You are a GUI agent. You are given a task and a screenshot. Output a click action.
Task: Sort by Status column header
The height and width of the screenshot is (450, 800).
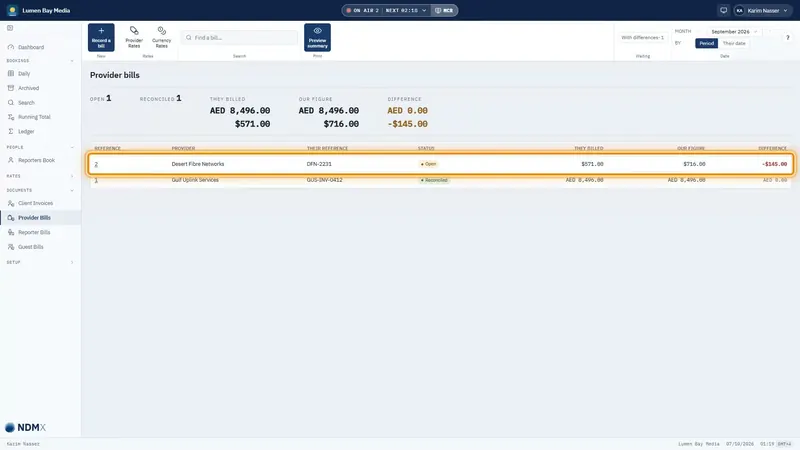pos(426,148)
